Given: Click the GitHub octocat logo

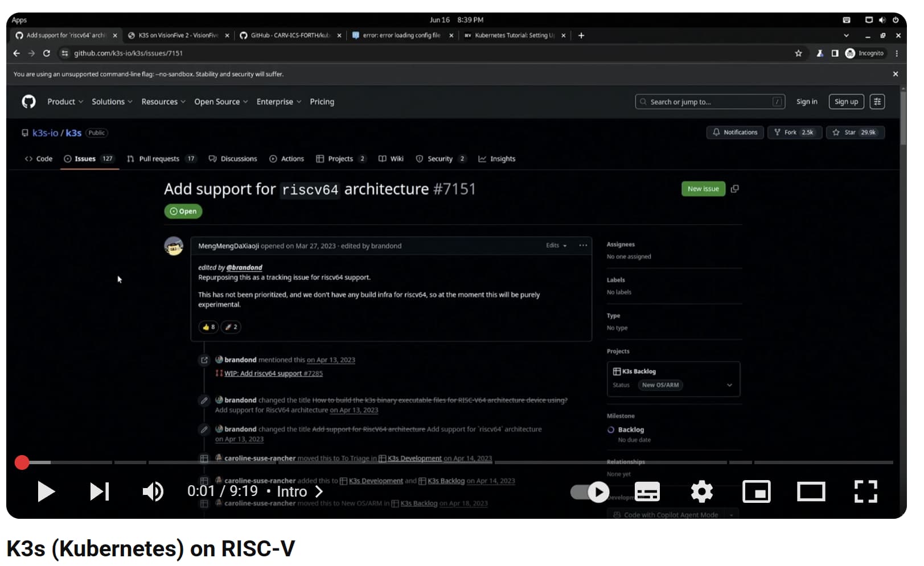Looking at the screenshot, I should point(28,101).
